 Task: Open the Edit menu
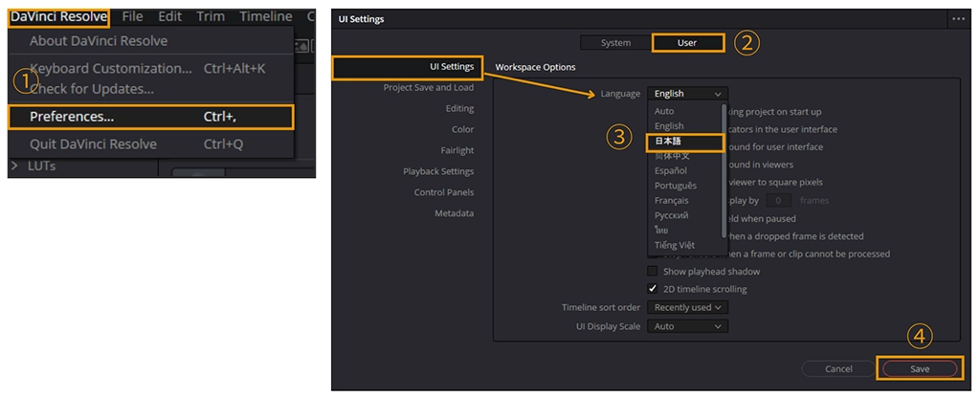pos(169,17)
